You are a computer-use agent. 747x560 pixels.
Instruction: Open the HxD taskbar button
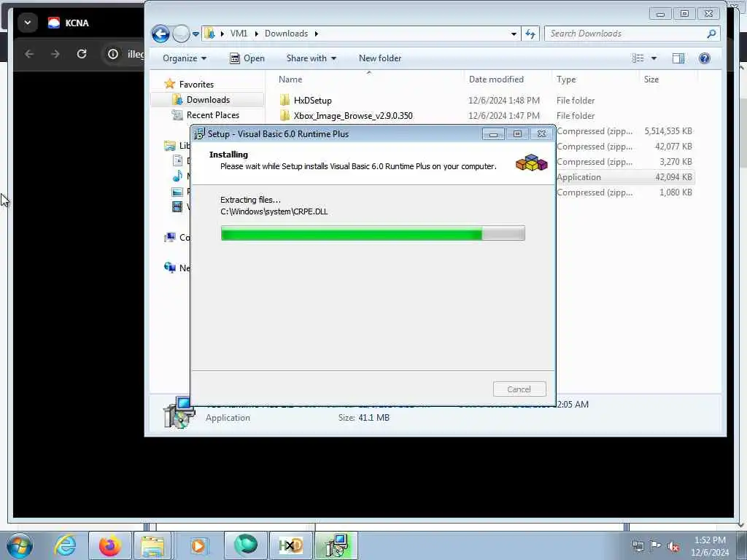coord(290,545)
